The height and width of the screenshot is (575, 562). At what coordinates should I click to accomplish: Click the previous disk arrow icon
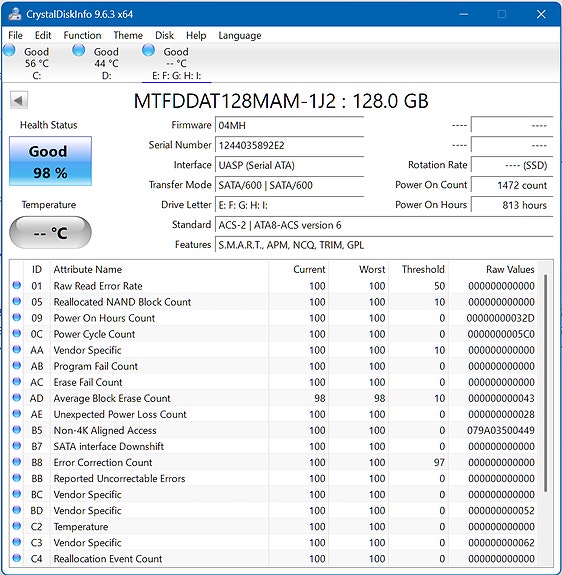click(19, 100)
